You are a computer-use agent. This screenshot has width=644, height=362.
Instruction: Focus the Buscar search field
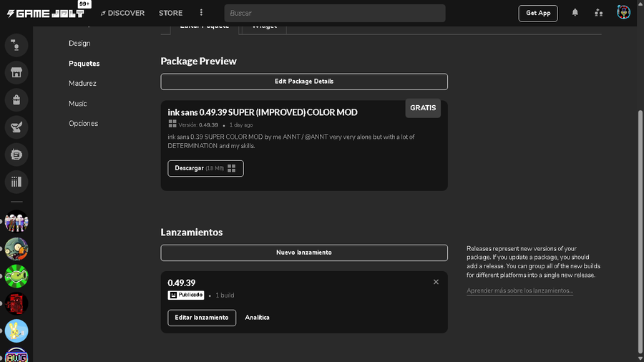point(335,13)
